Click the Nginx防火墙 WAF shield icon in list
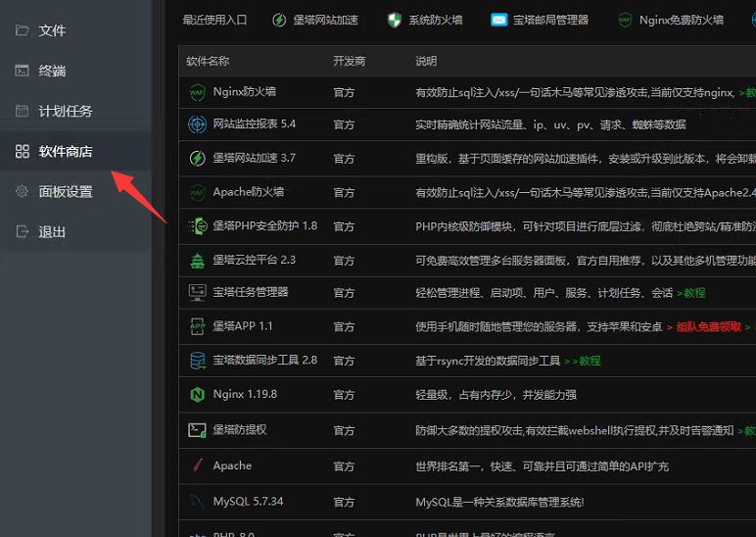This screenshot has height=537, width=756. click(197, 92)
